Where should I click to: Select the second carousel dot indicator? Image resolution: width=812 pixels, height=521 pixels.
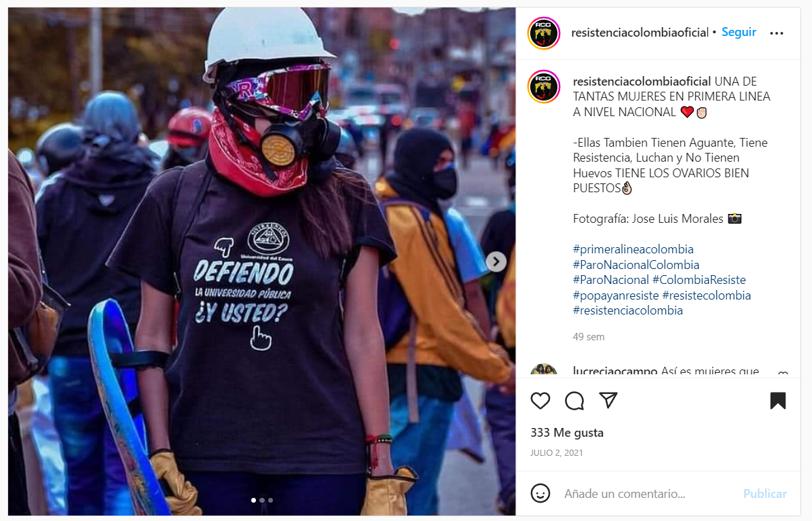262,501
